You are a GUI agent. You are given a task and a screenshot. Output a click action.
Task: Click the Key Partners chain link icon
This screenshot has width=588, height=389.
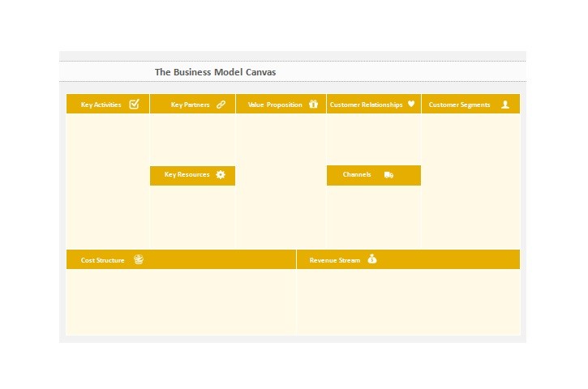coord(221,105)
